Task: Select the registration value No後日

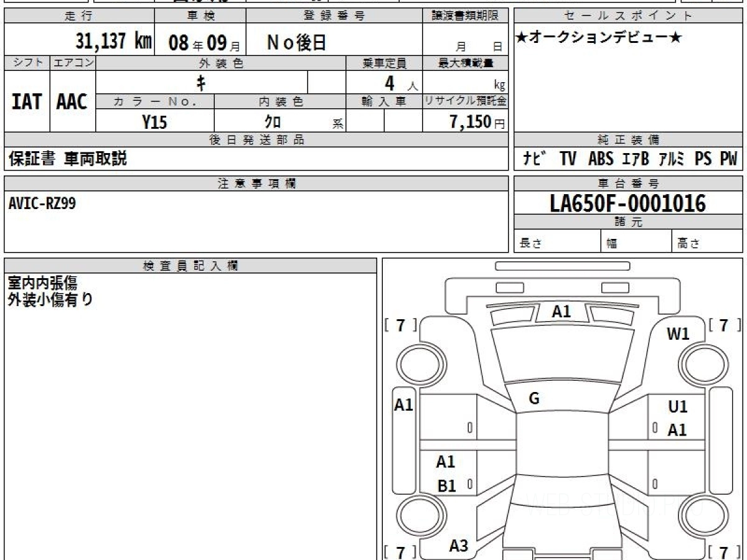Action: click(296, 42)
